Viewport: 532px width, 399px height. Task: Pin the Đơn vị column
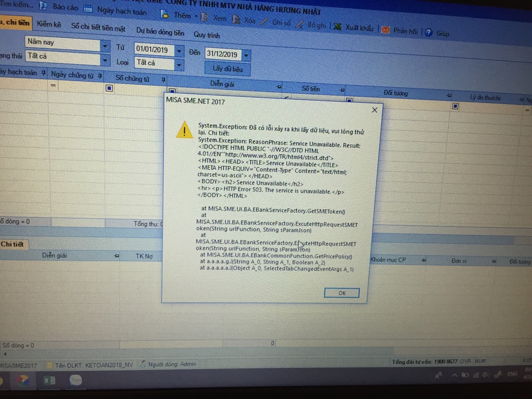[494, 261]
